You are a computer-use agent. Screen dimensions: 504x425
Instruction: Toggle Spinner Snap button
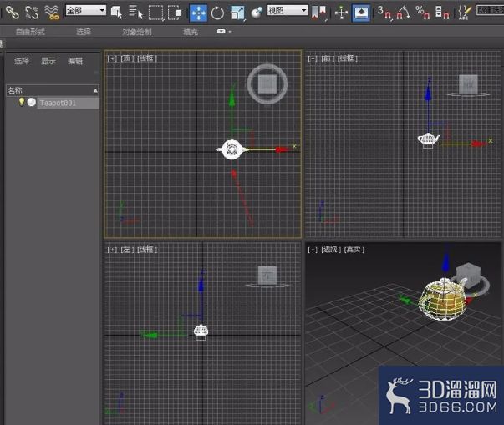442,13
